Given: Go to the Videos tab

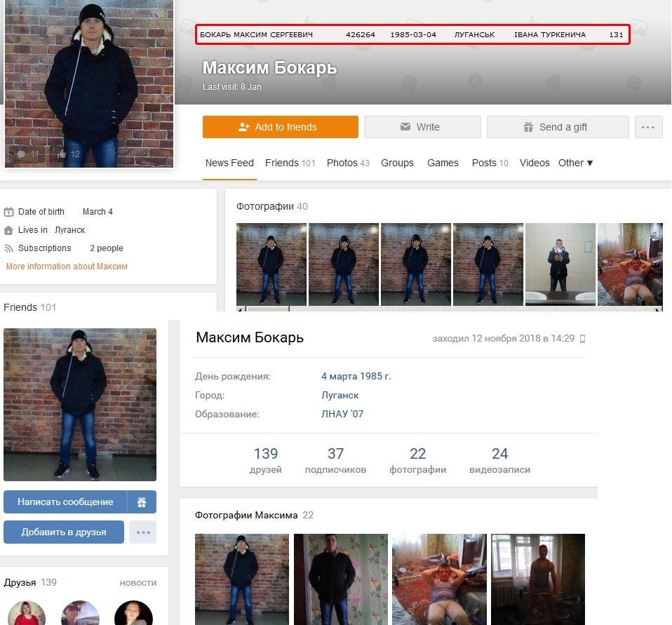Looking at the screenshot, I should coord(535,163).
